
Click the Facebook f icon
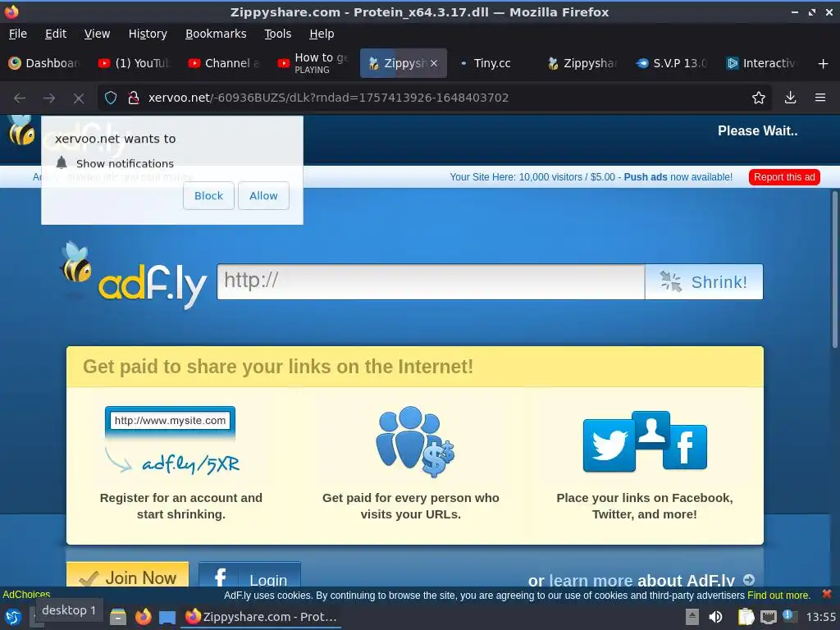pos(685,447)
